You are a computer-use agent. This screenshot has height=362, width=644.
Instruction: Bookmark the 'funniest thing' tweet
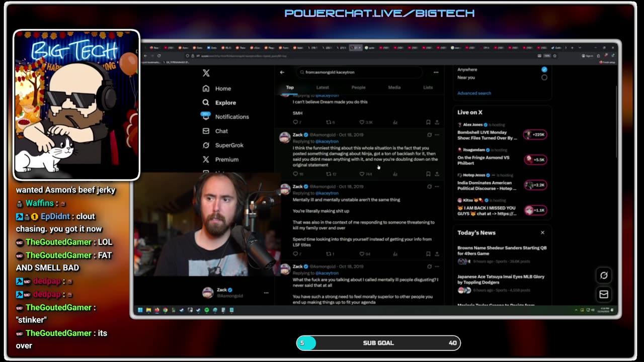pyautogui.click(x=428, y=174)
